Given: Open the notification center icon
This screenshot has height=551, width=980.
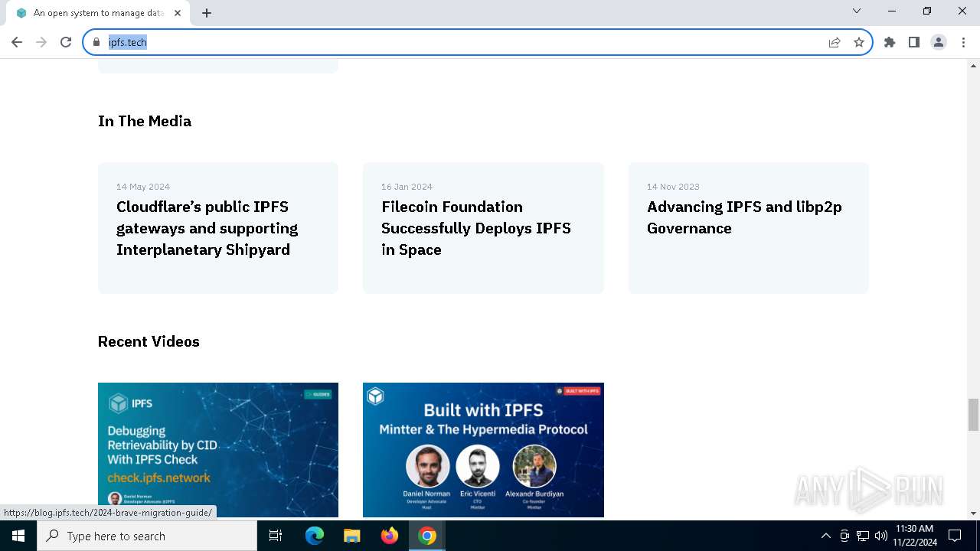Looking at the screenshot, I should (x=955, y=536).
